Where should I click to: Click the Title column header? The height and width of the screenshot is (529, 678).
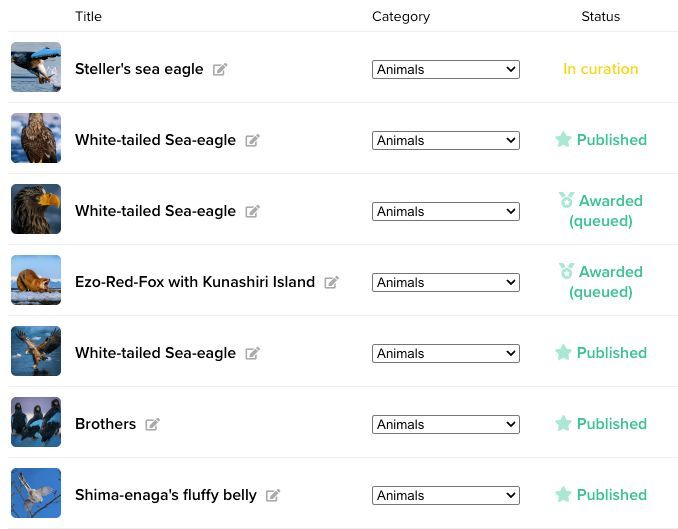pyautogui.click(x=88, y=16)
